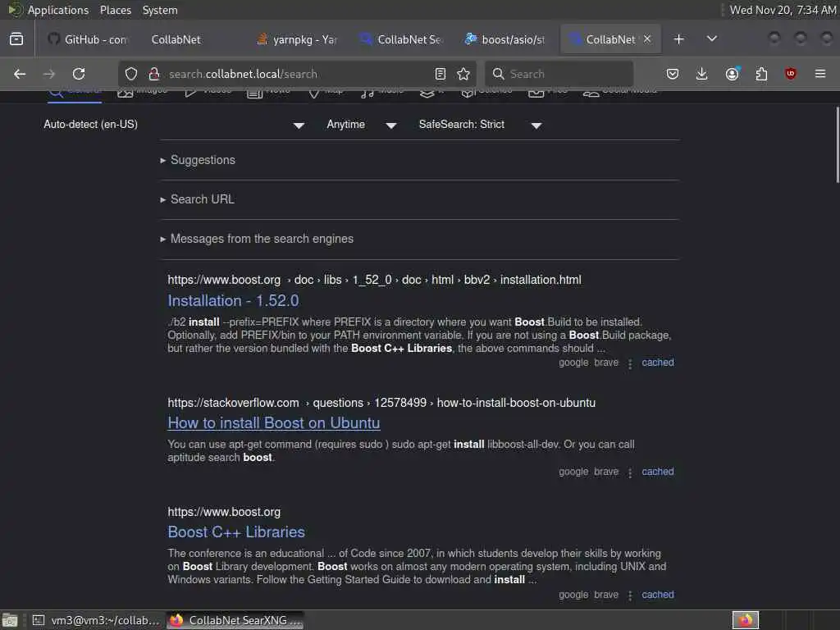
Task: Switch to the GitHub tab
Action: tap(87, 39)
